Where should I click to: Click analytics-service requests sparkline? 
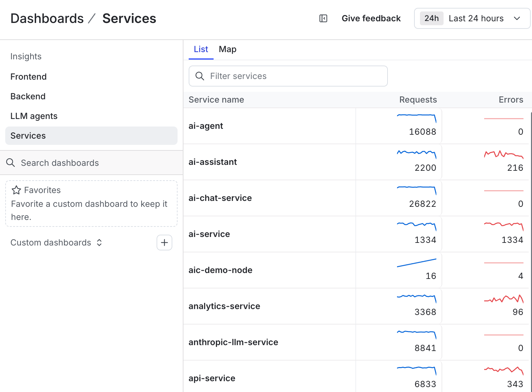click(x=416, y=299)
